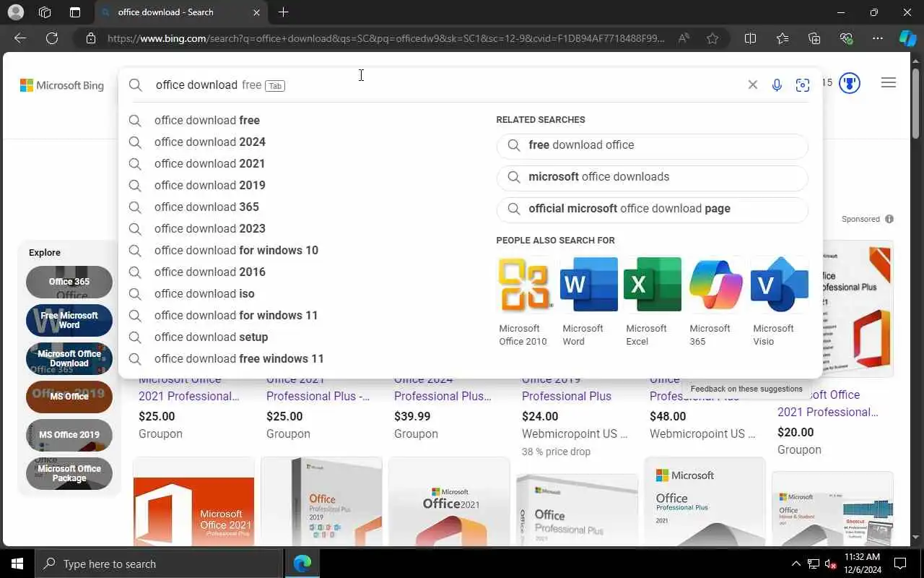
Task: Clear the search box text
Action: [x=752, y=85]
